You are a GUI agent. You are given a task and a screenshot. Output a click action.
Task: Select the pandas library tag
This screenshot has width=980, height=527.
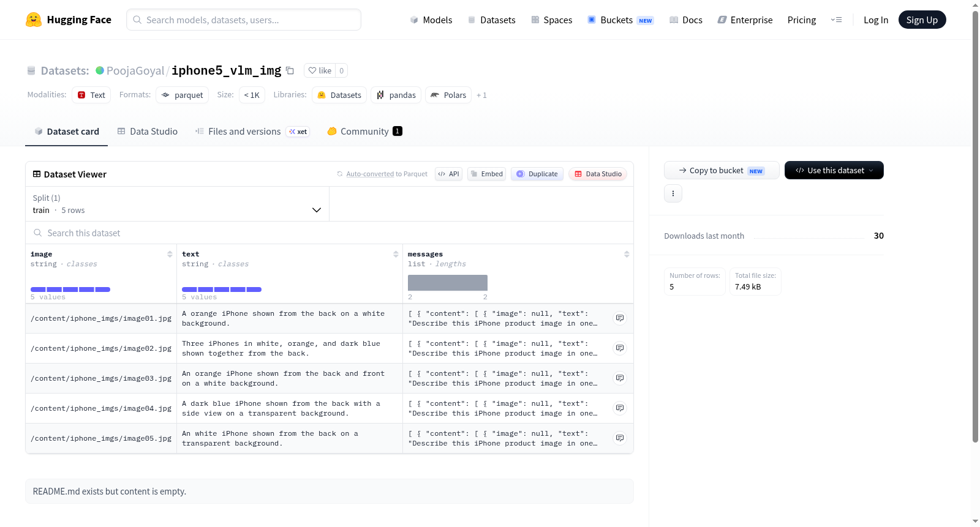click(x=396, y=95)
